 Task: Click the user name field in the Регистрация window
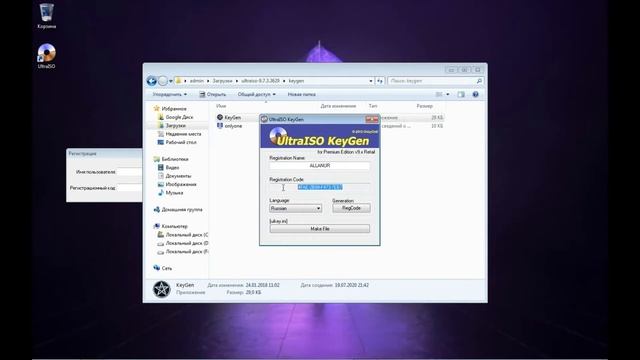click(129, 172)
